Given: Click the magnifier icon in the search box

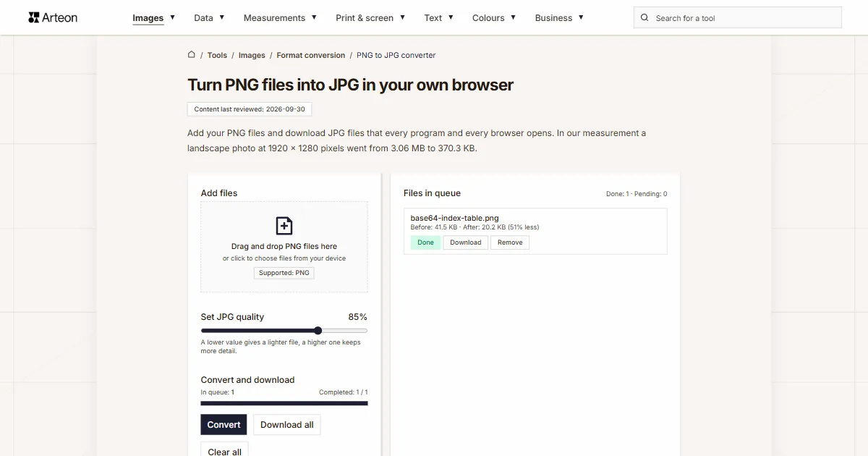Looking at the screenshot, I should point(645,18).
